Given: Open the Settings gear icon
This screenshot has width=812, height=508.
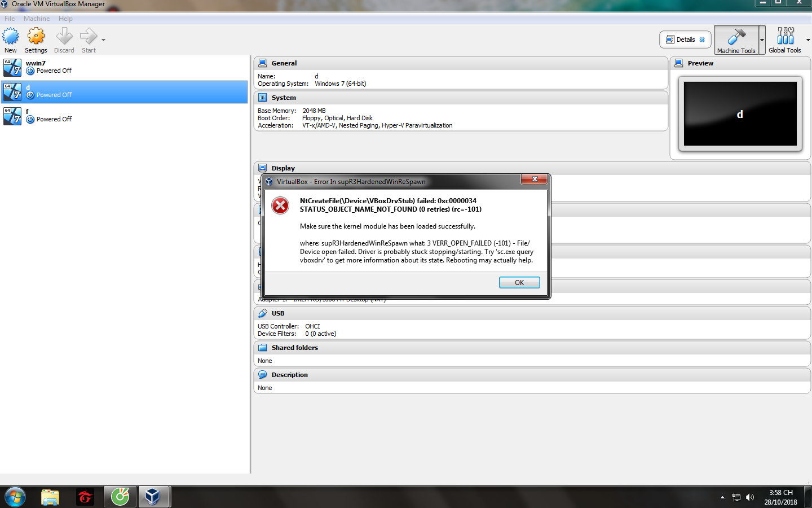Looking at the screenshot, I should click(x=36, y=36).
